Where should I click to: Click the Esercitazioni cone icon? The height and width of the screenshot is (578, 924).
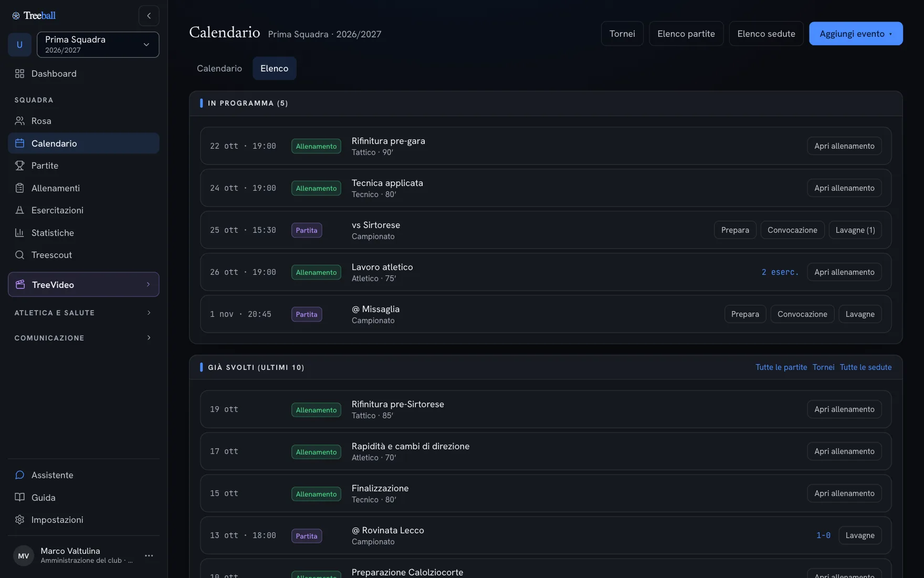[x=20, y=210]
